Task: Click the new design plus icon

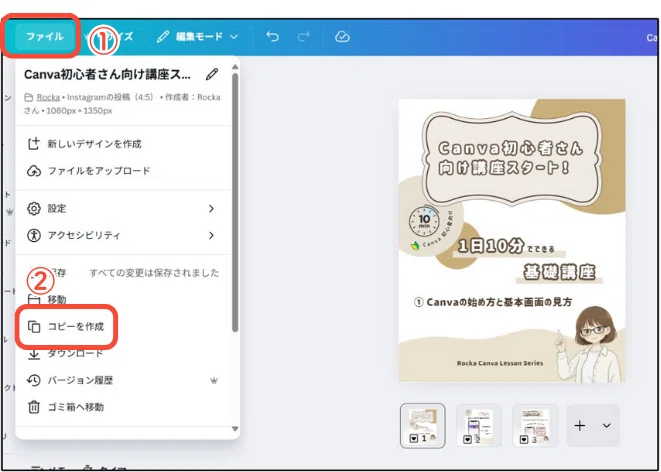Action: [x=34, y=144]
